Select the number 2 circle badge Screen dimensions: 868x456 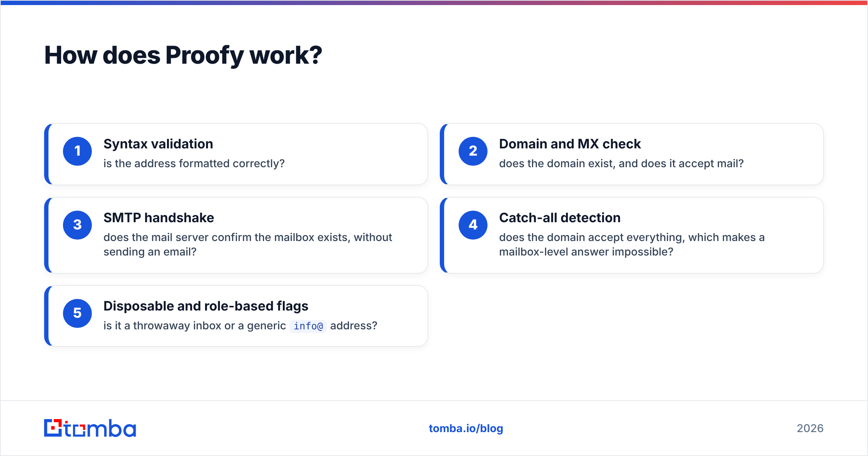point(473,151)
